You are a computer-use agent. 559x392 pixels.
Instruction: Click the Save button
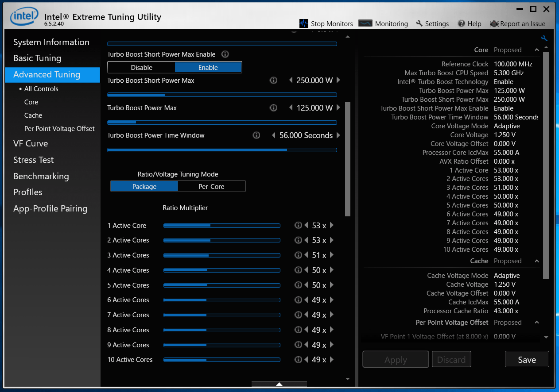527,360
